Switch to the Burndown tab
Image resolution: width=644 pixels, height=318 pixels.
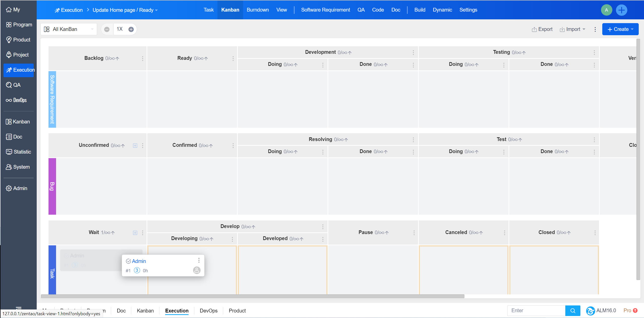point(258,10)
